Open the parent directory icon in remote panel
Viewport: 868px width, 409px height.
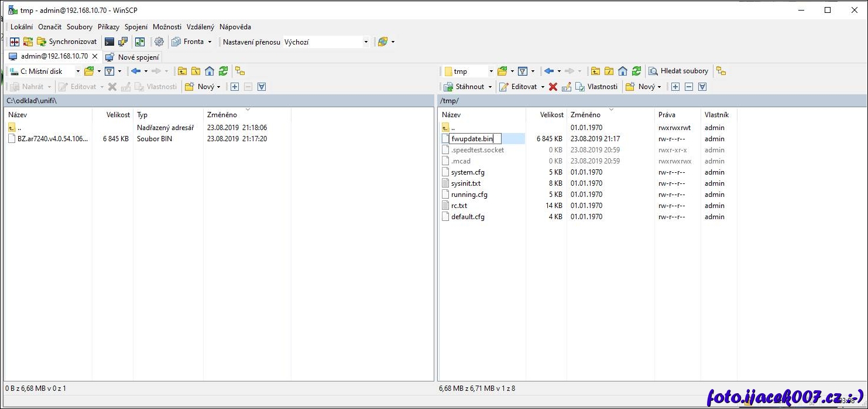pos(595,71)
